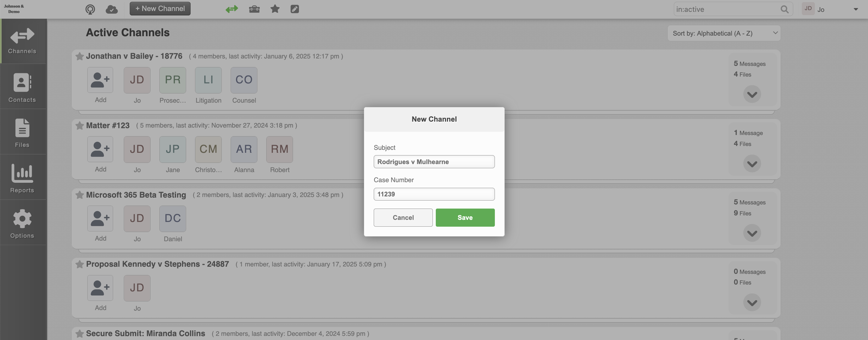Add member to Proposal Kennedy v Stephens
Screen dimensions: 868x340
(x=100, y=288)
